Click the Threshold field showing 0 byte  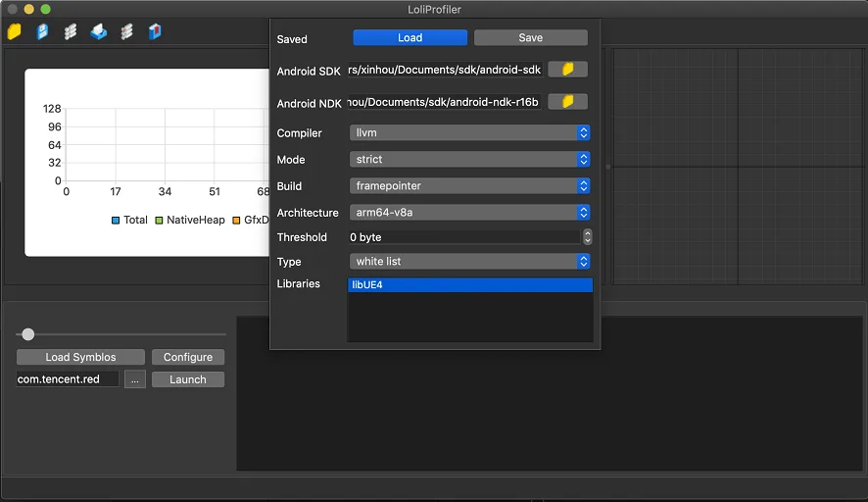click(465, 237)
